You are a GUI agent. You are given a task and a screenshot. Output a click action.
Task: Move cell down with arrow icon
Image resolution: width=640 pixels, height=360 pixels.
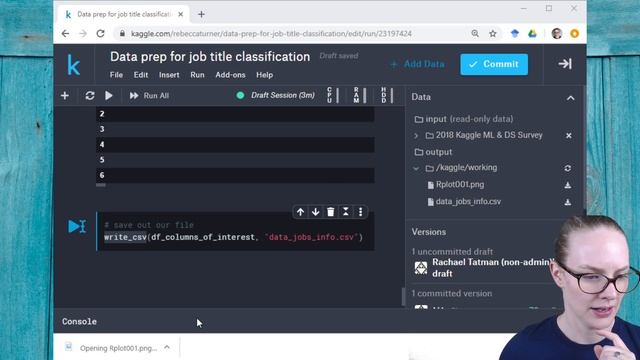tap(316, 212)
